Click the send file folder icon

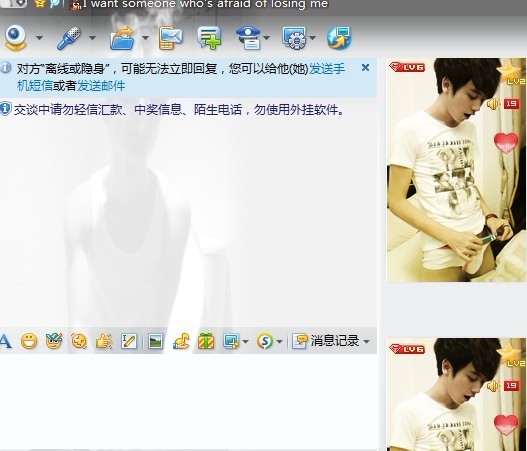[122, 38]
